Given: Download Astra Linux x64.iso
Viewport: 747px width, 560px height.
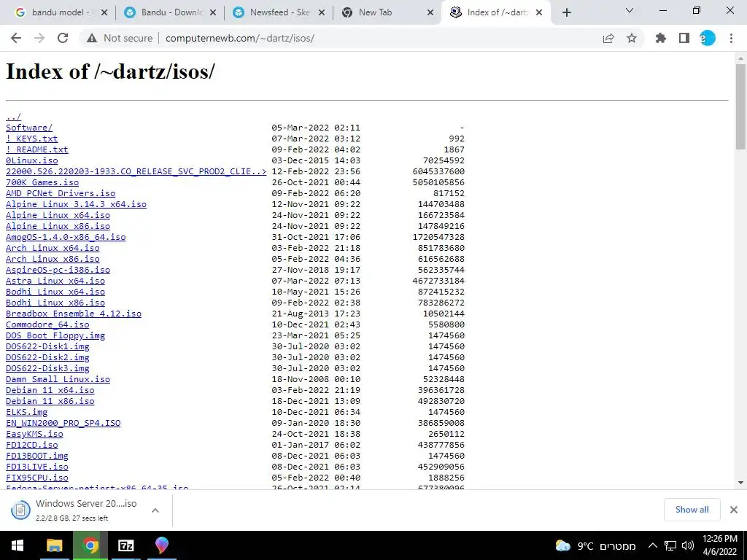Looking at the screenshot, I should pos(55,281).
